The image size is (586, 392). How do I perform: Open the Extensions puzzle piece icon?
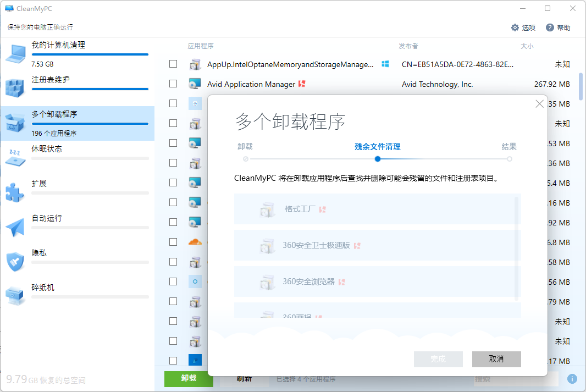(x=15, y=192)
